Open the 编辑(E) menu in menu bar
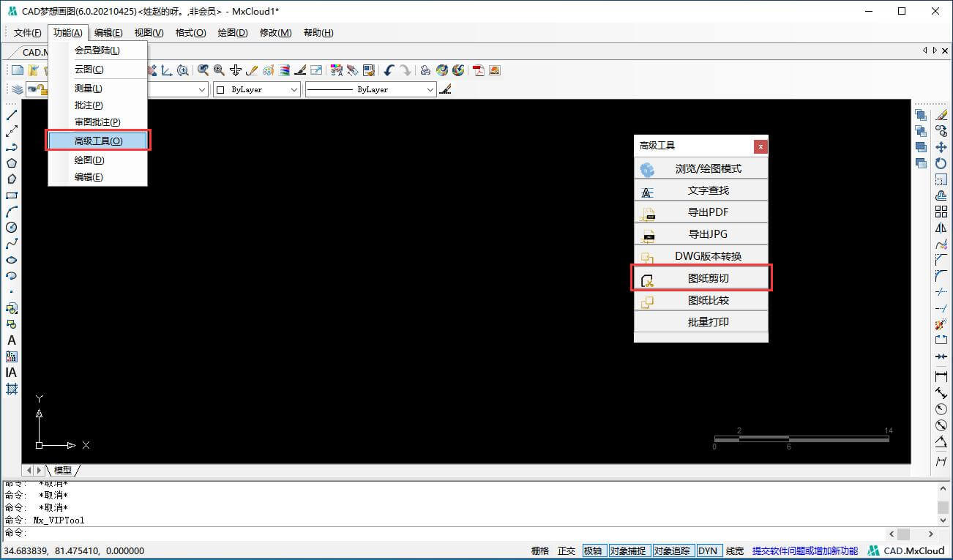The height and width of the screenshot is (560, 953). 108,33
